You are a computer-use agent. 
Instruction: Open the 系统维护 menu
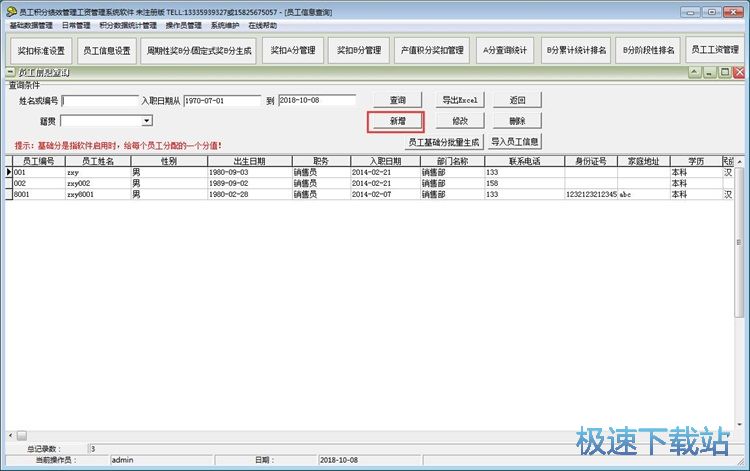coord(225,25)
